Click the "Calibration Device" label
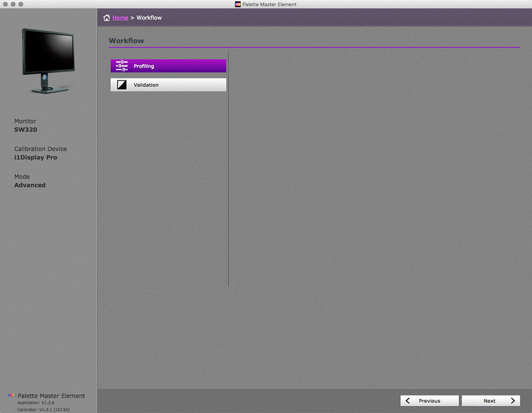The width and height of the screenshot is (532, 413). coord(40,149)
